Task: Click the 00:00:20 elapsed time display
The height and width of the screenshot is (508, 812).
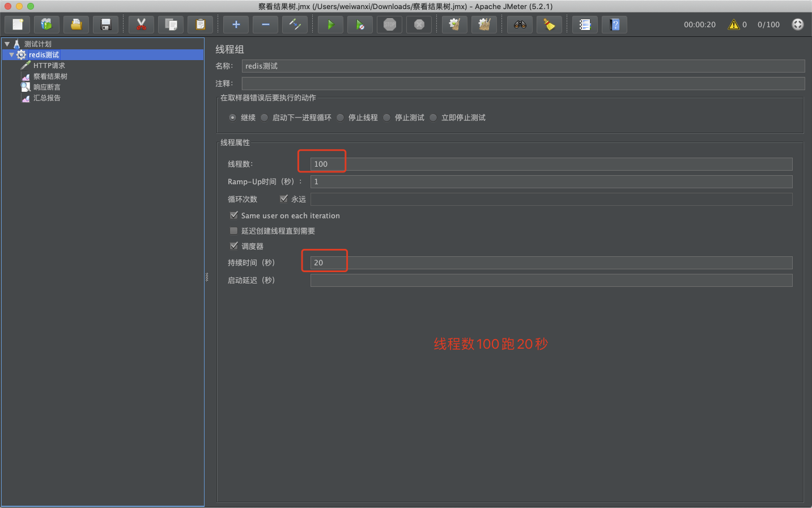Action: 700,24
